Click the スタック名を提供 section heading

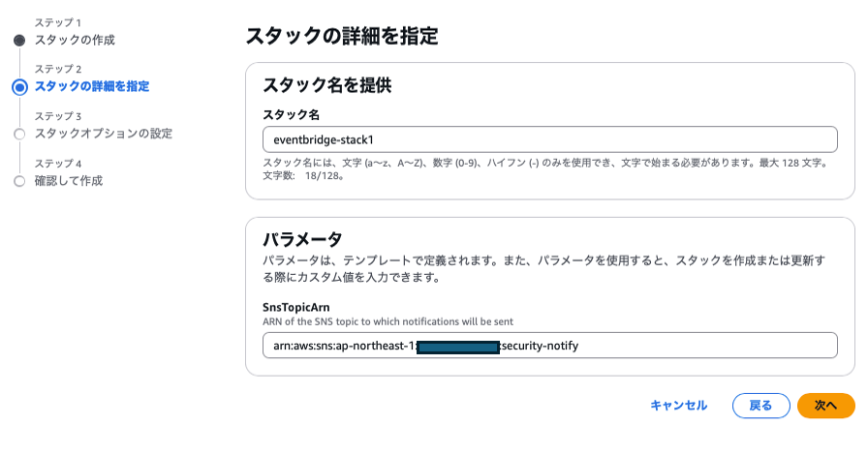pos(326,85)
